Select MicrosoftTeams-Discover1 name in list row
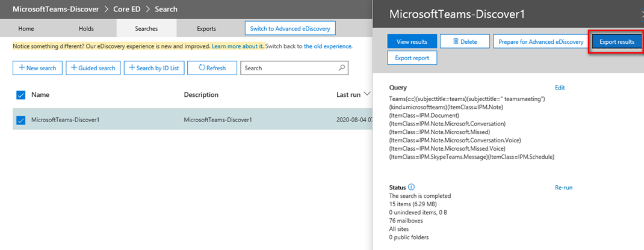The image size is (644, 250). [x=66, y=120]
